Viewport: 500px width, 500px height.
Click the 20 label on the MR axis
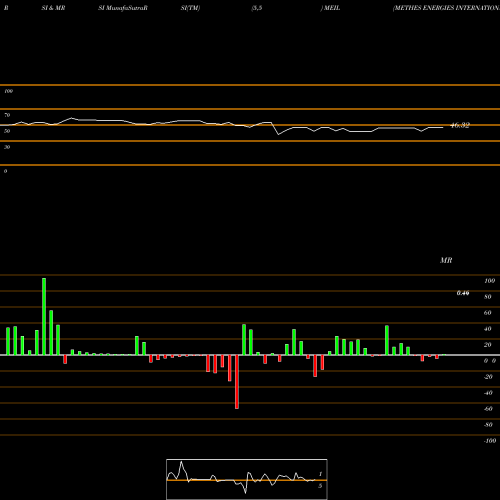coord(488,345)
